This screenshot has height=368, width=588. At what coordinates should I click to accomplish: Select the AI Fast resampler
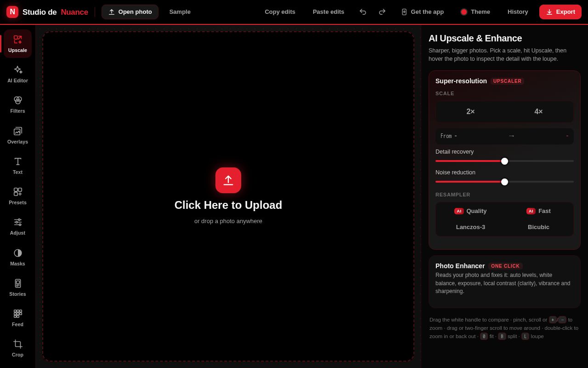[538, 211]
